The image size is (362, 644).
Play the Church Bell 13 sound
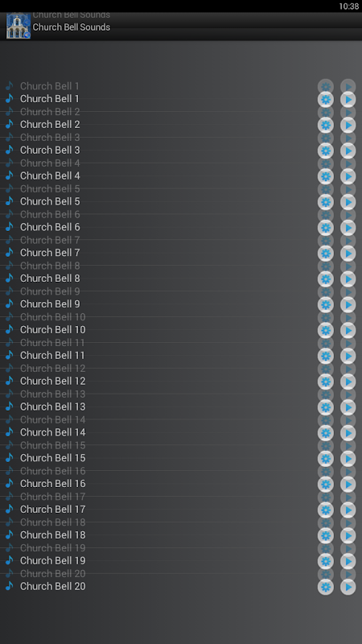pyautogui.click(x=348, y=407)
